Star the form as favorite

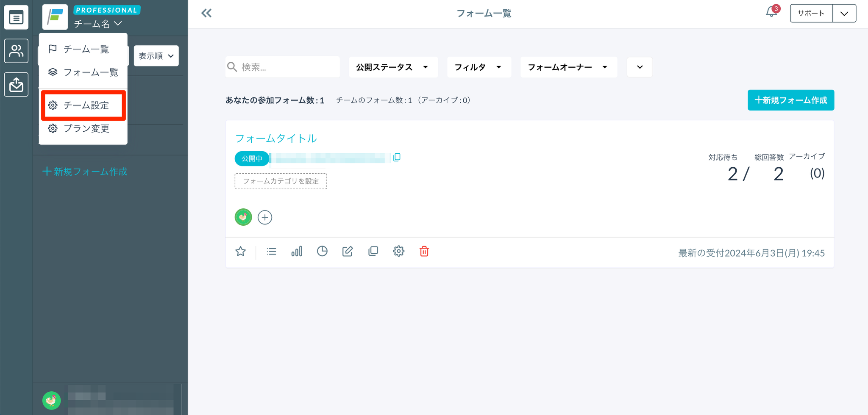pyautogui.click(x=241, y=252)
